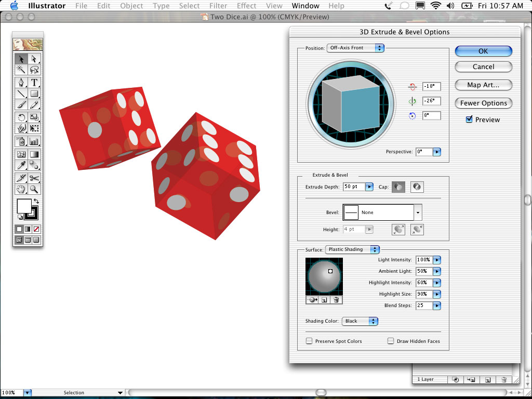Uncheck the Preview checkbox
This screenshot has width=532, height=399.
[469, 119]
